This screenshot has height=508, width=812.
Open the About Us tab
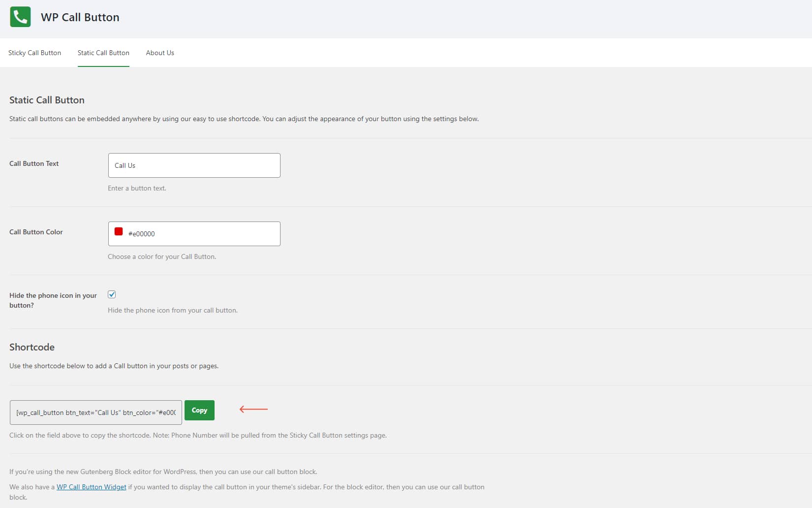[159, 53]
